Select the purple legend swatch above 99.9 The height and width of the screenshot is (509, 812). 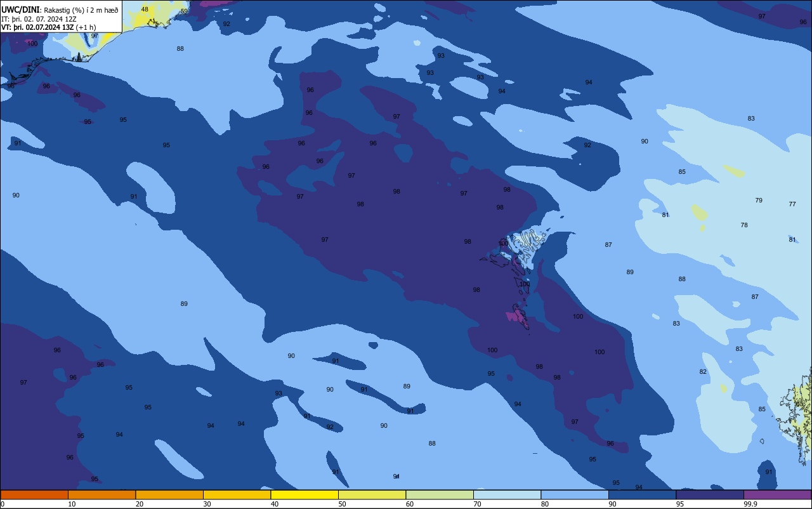(777, 494)
